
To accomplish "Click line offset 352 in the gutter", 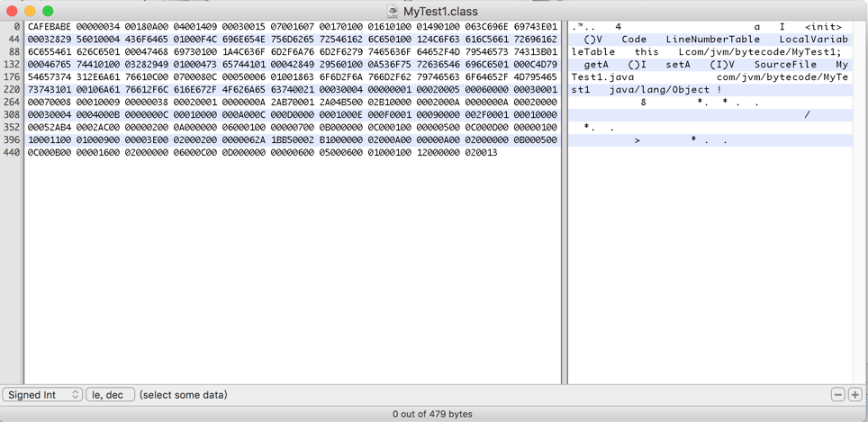I will coord(13,128).
